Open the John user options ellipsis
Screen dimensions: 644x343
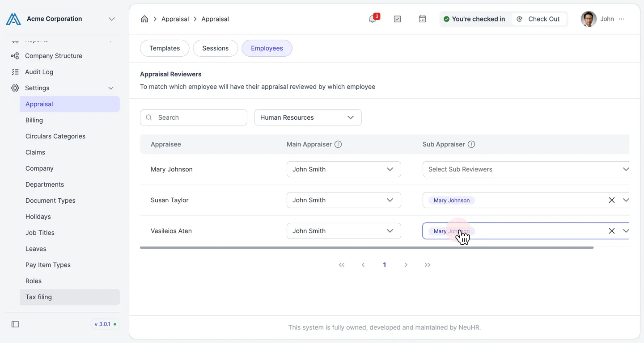click(x=622, y=19)
